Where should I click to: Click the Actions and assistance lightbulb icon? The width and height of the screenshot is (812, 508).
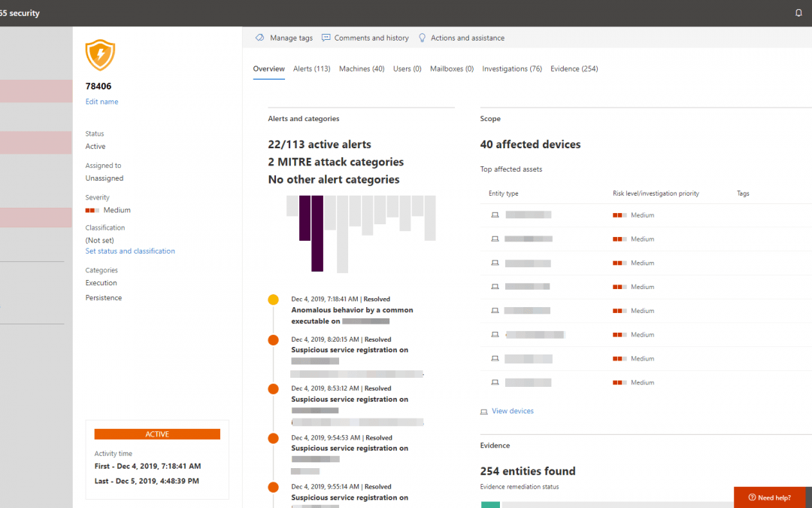click(x=422, y=38)
